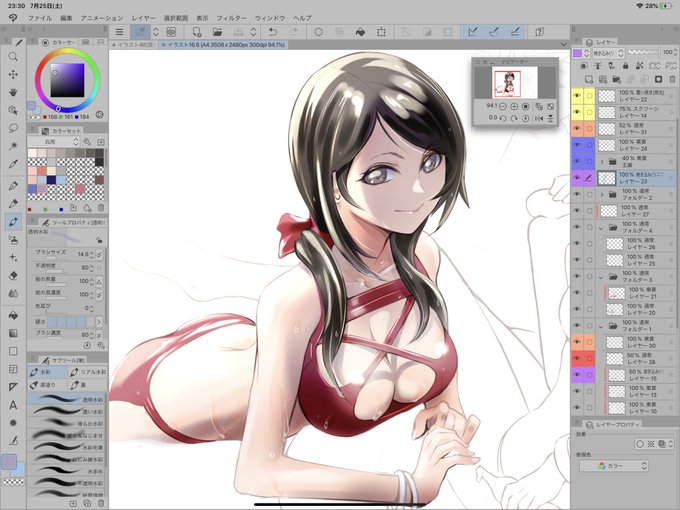Screen dimensions: 680x510
Task: Select the Text tool
Action: point(13,405)
